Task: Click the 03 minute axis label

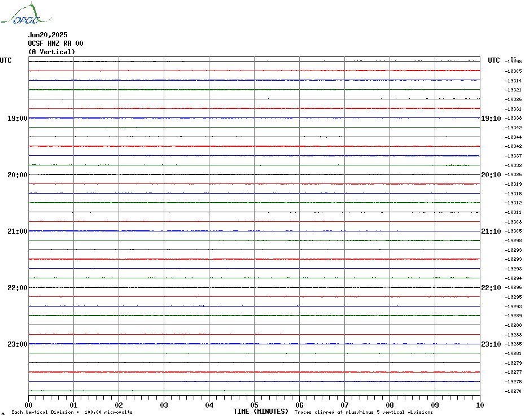Action: click(x=164, y=405)
